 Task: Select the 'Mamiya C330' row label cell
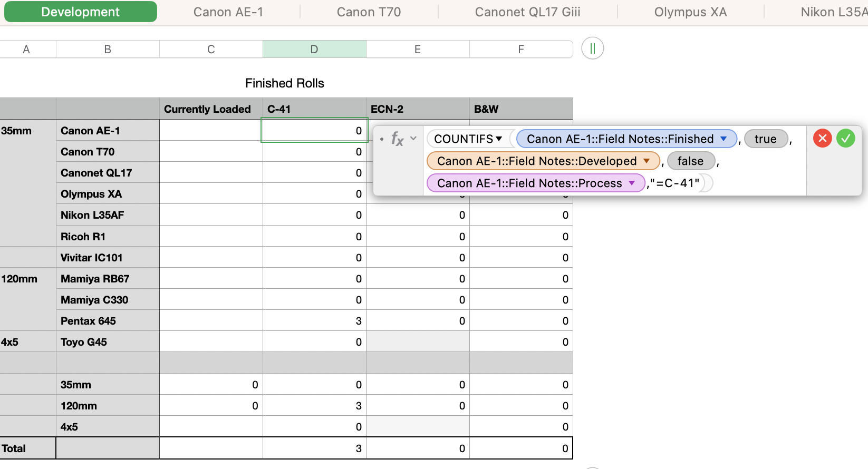(108, 299)
